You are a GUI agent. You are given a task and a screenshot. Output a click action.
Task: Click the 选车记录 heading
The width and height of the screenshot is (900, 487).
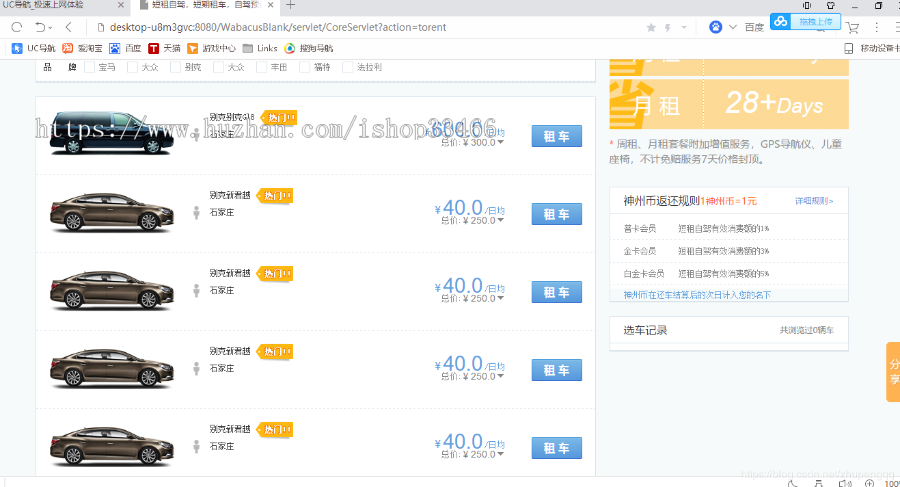point(645,330)
